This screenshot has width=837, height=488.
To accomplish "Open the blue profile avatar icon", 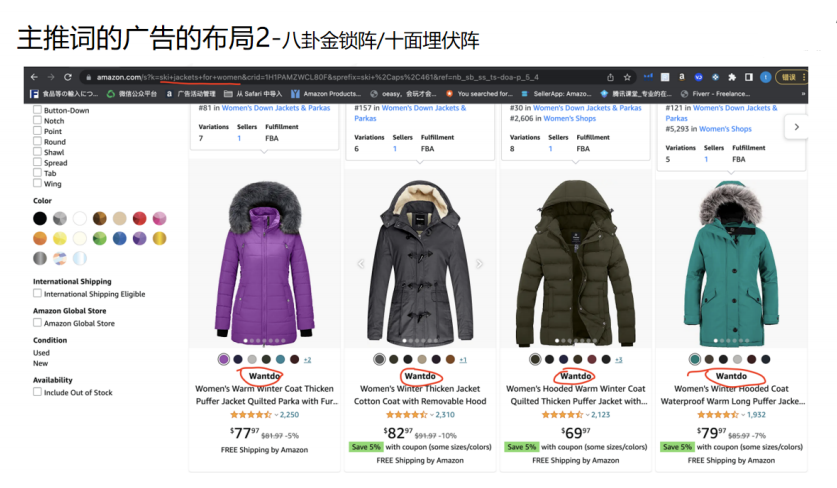I will 765,77.
